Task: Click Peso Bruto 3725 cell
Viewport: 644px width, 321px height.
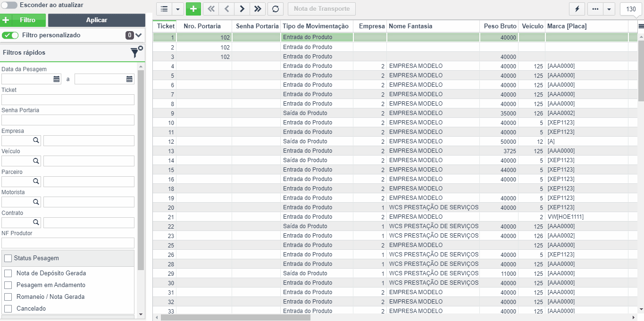Action: click(x=499, y=151)
